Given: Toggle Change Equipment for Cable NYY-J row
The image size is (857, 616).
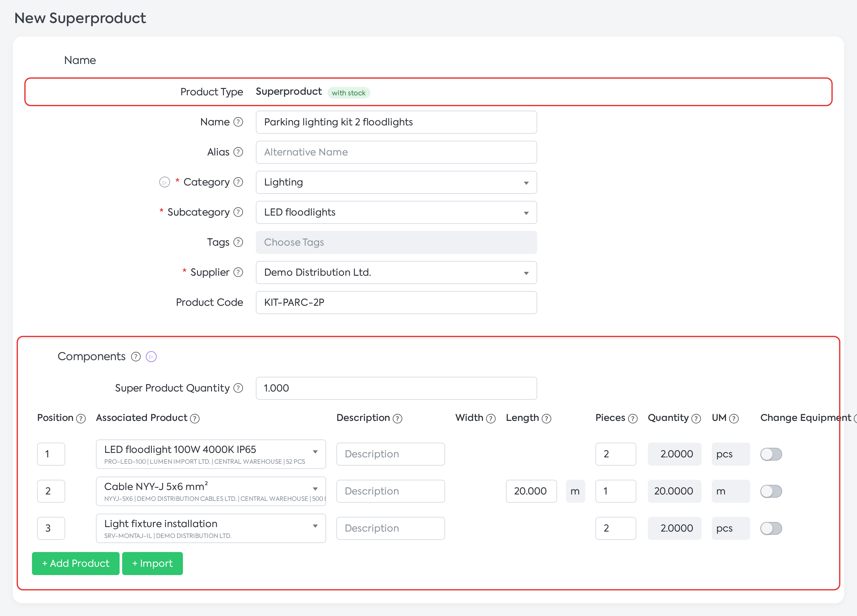Looking at the screenshot, I should pos(771,491).
